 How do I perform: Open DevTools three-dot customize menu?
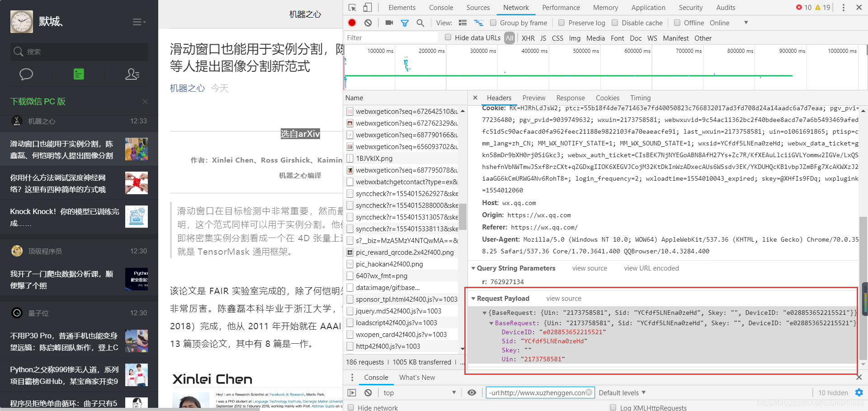843,8
